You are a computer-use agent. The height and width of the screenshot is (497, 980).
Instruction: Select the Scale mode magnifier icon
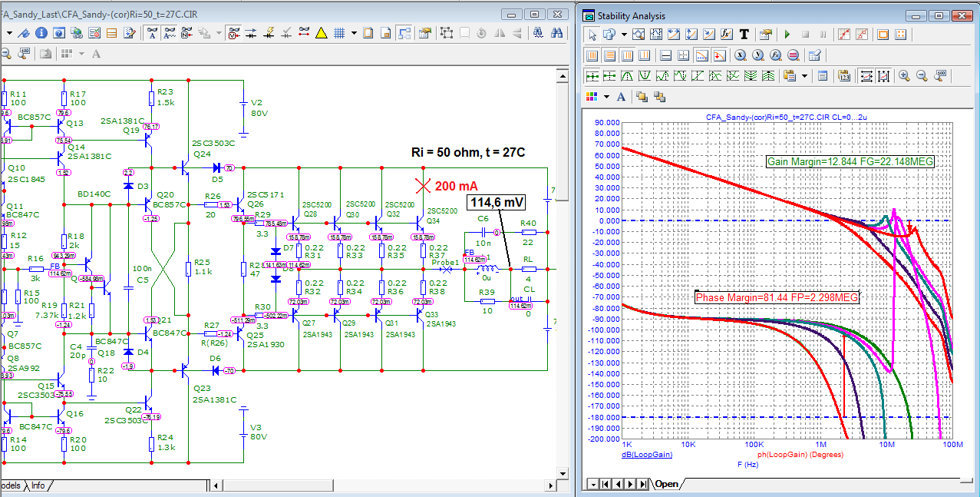click(x=640, y=35)
